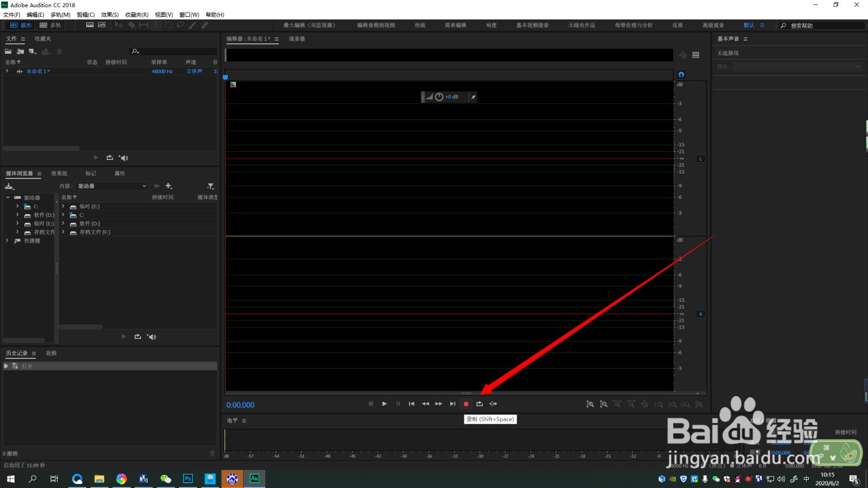Image resolution: width=868 pixels, height=488 pixels.
Task: Toggle spectral frequency display icon
Action: tap(90, 25)
